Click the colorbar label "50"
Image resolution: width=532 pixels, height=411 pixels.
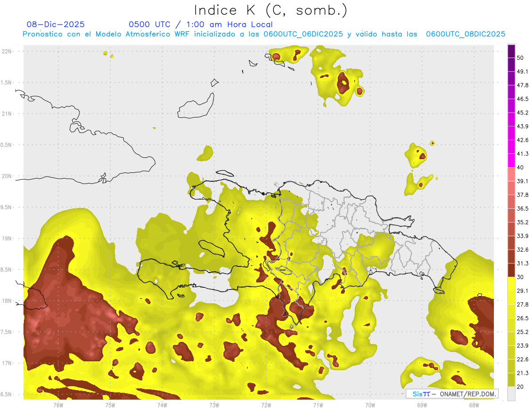click(521, 58)
